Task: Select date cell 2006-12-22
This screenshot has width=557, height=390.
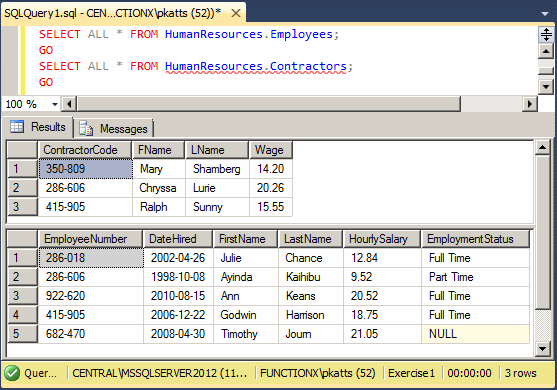Action: click(178, 315)
